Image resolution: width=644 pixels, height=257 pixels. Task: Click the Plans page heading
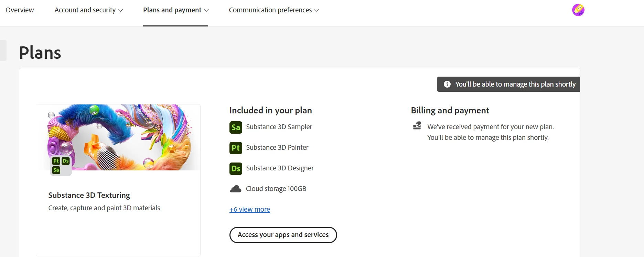click(x=40, y=53)
